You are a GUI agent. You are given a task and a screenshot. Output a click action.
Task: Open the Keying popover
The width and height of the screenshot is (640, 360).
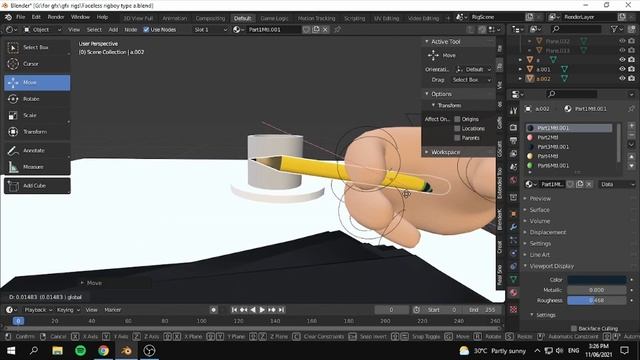68,310
